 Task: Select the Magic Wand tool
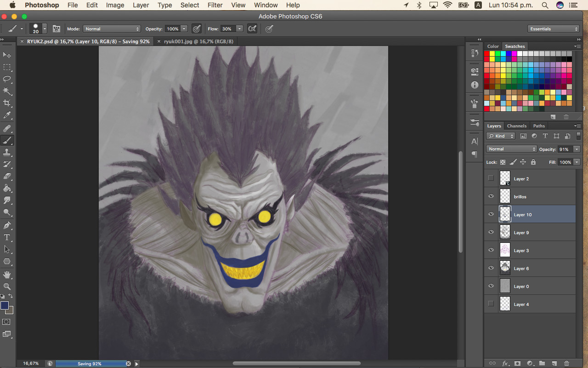7,91
